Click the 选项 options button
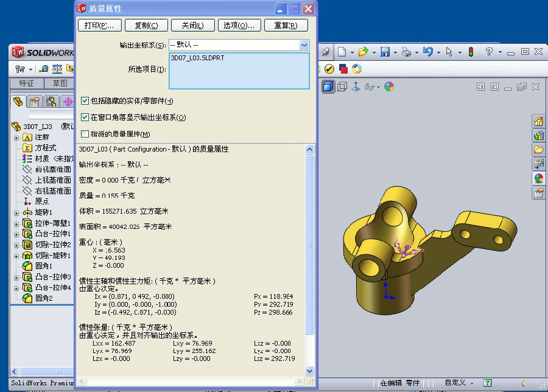This screenshot has width=548, height=392. [x=238, y=26]
